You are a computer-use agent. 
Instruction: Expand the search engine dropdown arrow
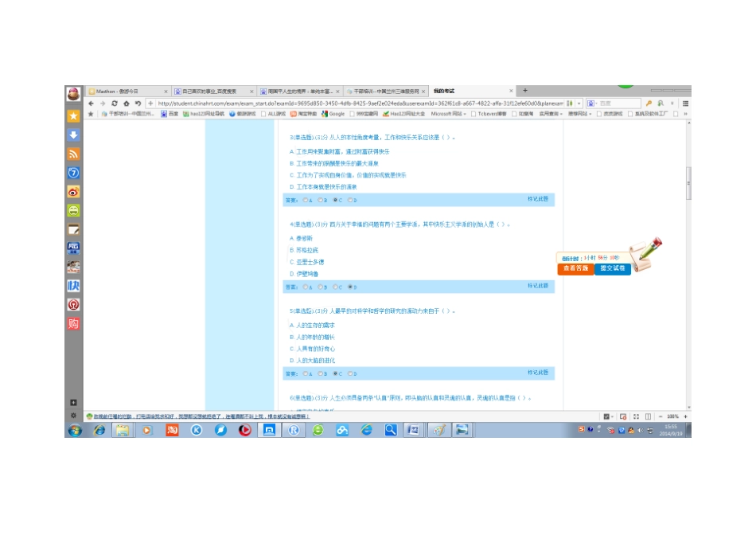(596, 103)
